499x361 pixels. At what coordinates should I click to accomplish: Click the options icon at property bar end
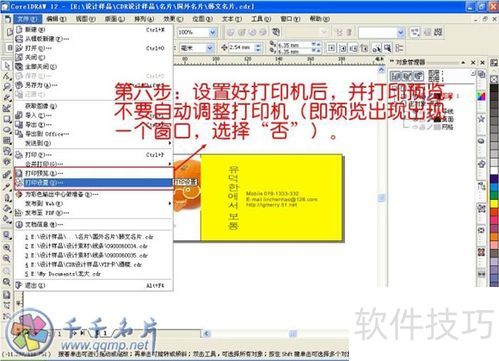click(x=399, y=48)
